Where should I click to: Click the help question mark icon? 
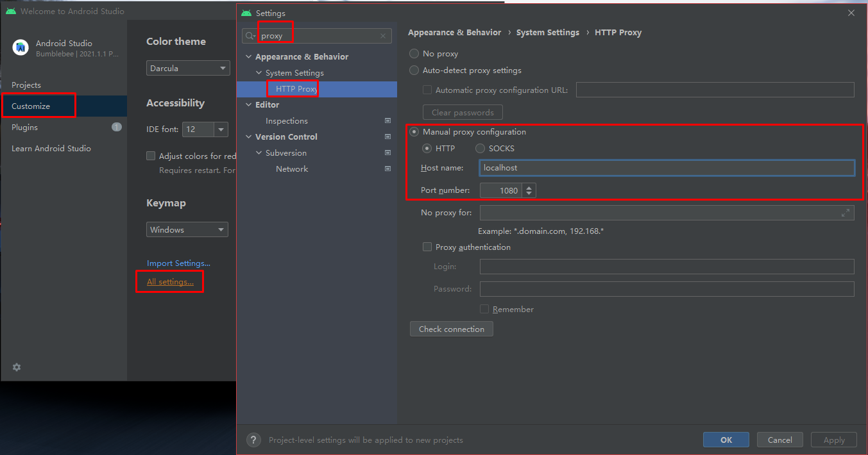(x=253, y=440)
